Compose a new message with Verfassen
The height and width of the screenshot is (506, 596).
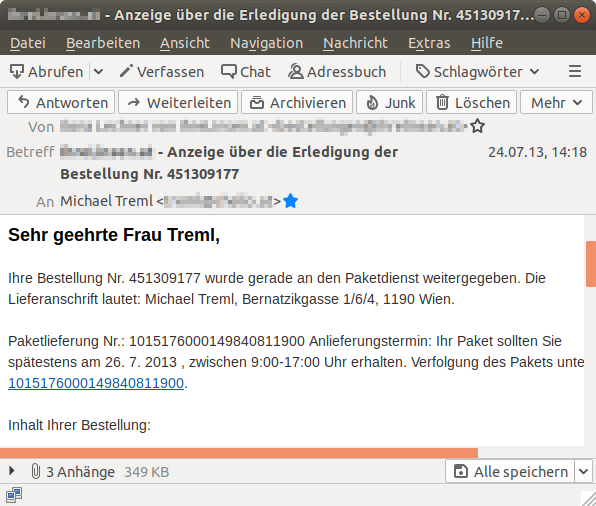click(162, 71)
